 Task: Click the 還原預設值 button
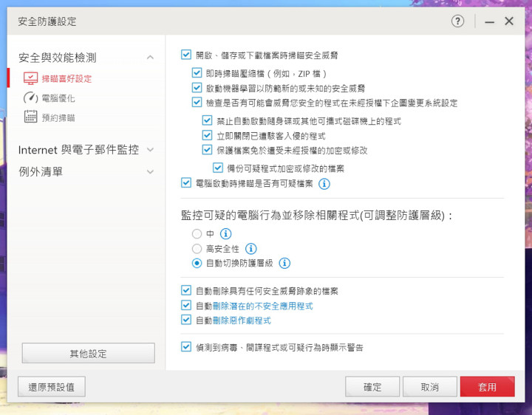51,386
